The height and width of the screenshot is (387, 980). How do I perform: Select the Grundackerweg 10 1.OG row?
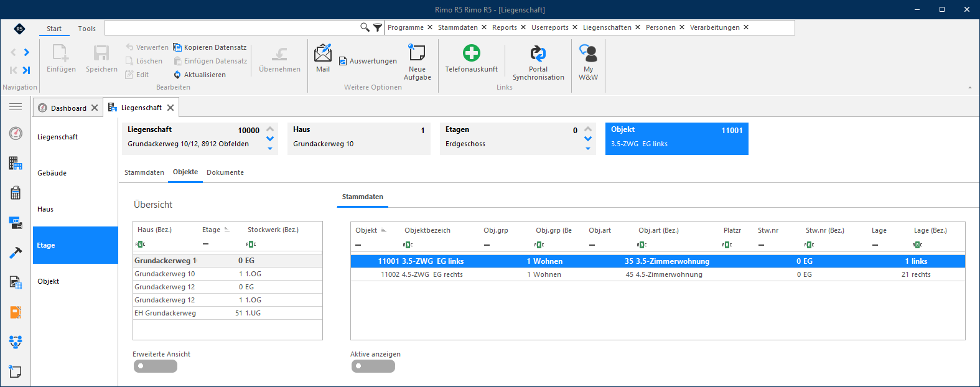pyautogui.click(x=228, y=274)
